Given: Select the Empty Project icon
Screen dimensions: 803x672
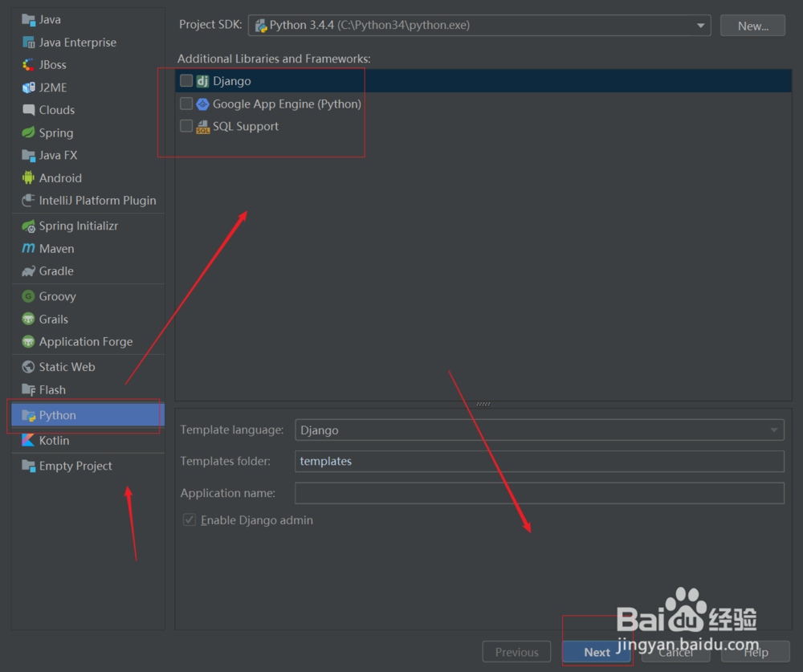Looking at the screenshot, I should pos(28,466).
